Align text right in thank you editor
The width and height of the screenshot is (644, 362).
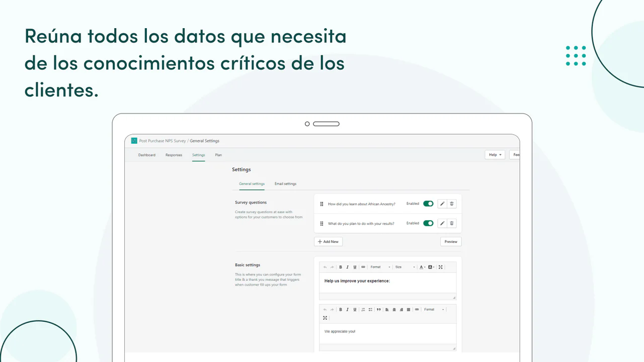pyautogui.click(x=401, y=309)
